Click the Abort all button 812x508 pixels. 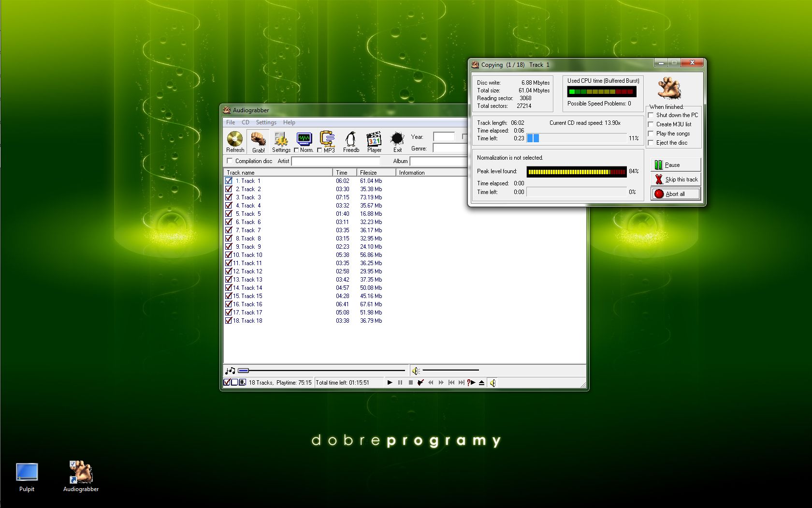point(676,194)
